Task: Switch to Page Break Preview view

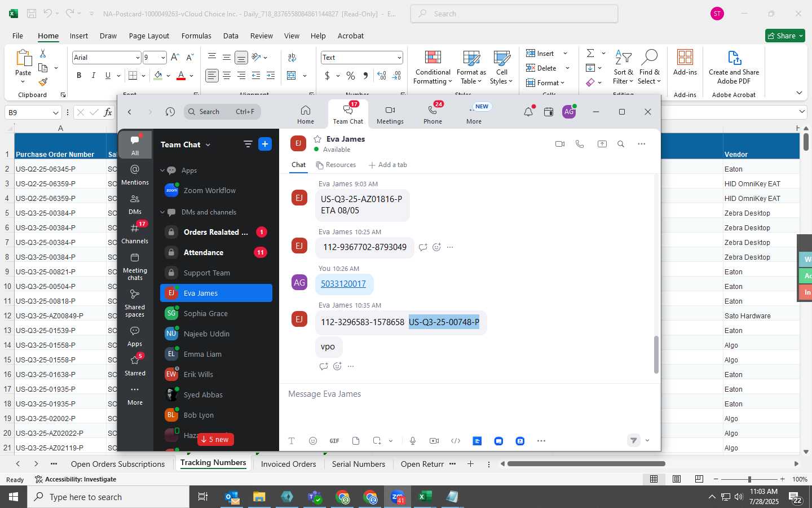Action: coord(699,479)
